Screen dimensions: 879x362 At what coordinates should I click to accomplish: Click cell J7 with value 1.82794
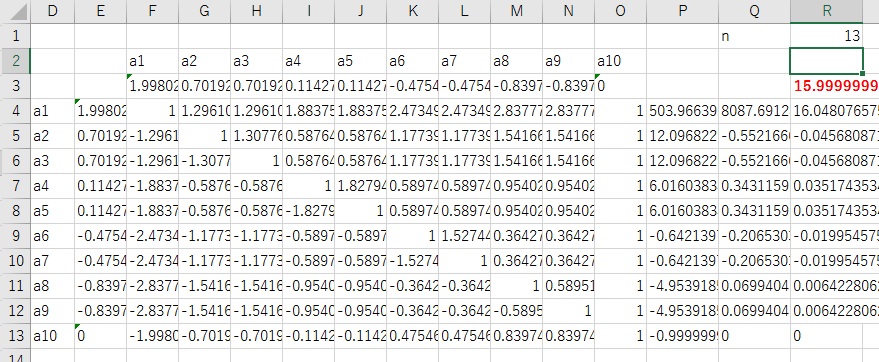coord(360,186)
